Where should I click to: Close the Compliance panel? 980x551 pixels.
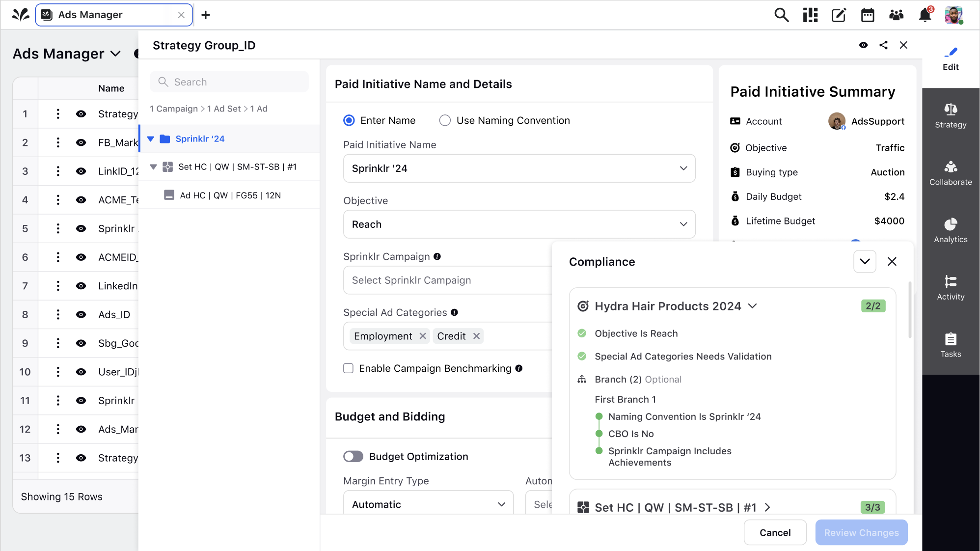(x=892, y=262)
